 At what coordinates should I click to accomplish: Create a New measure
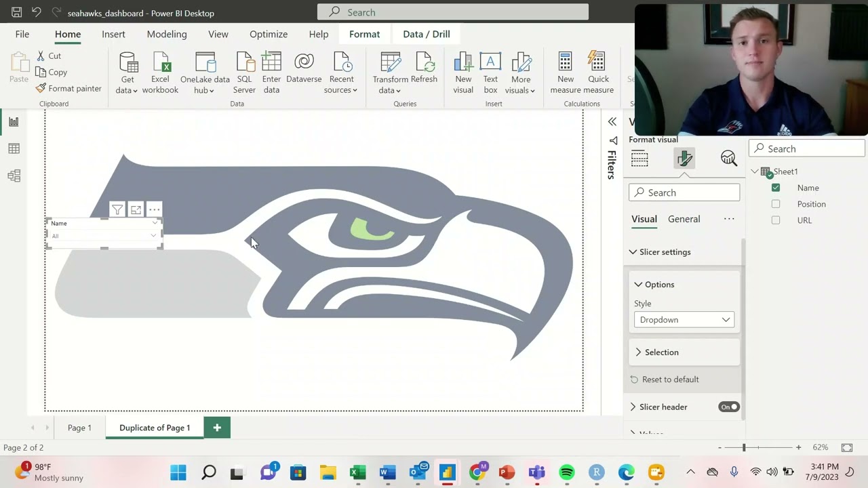(x=566, y=73)
